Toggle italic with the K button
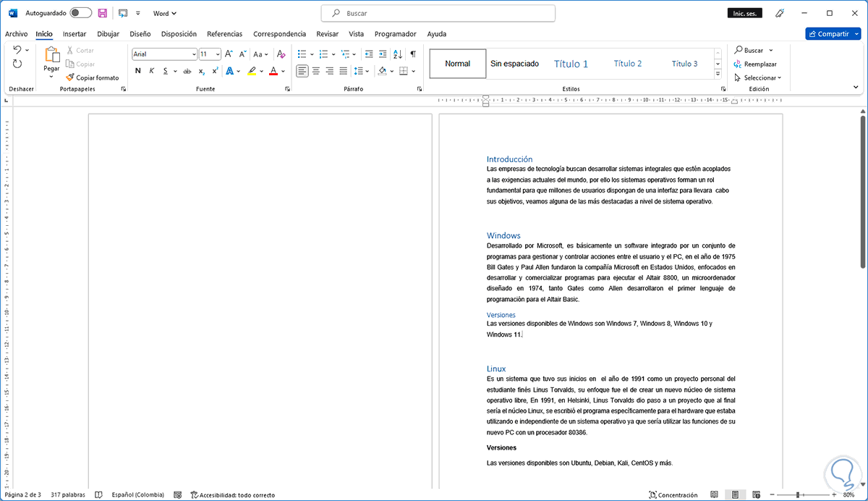The width and height of the screenshot is (868, 501). tap(152, 71)
